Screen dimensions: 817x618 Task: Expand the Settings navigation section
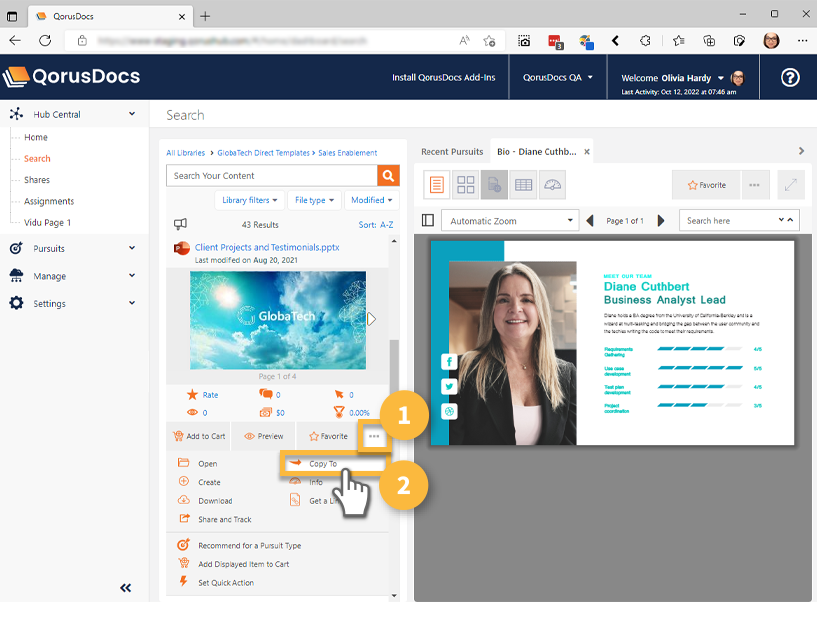point(132,303)
